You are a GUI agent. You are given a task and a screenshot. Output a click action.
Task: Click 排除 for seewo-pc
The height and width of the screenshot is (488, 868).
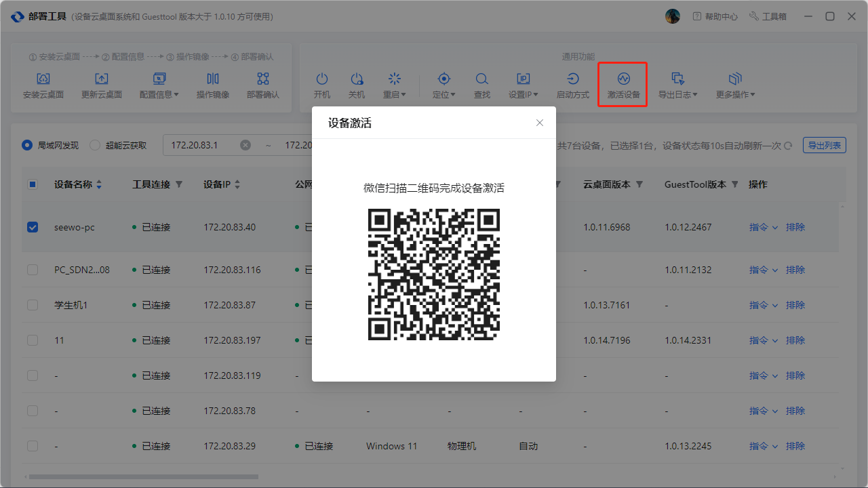(x=795, y=227)
